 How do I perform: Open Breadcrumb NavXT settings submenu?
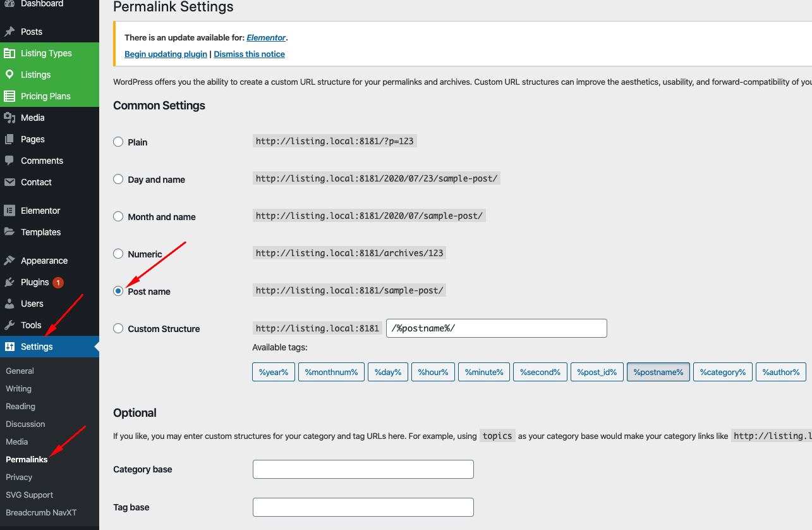pos(41,513)
